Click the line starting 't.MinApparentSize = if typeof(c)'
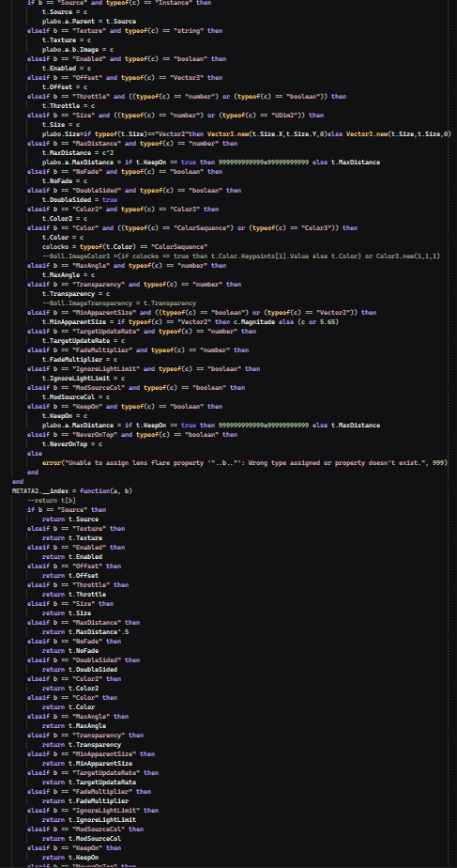Screen dimensions: 457x868 pyautogui.click(x=190, y=322)
